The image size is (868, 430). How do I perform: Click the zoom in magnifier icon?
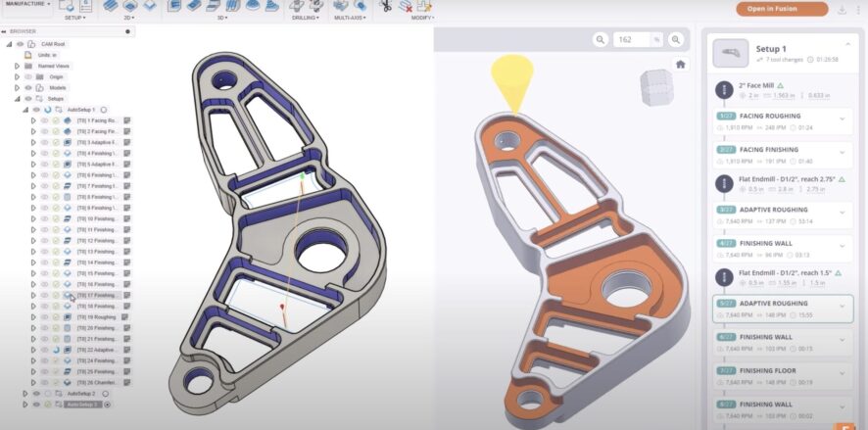[x=675, y=40]
